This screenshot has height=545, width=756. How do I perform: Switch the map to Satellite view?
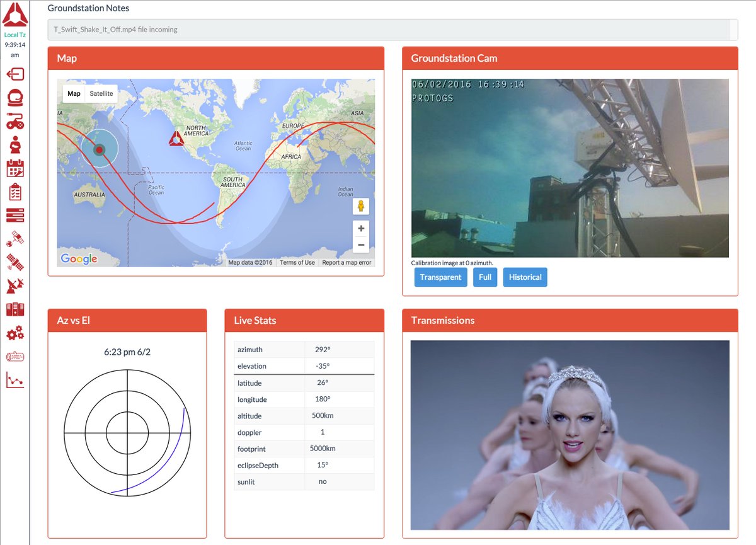coord(101,93)
